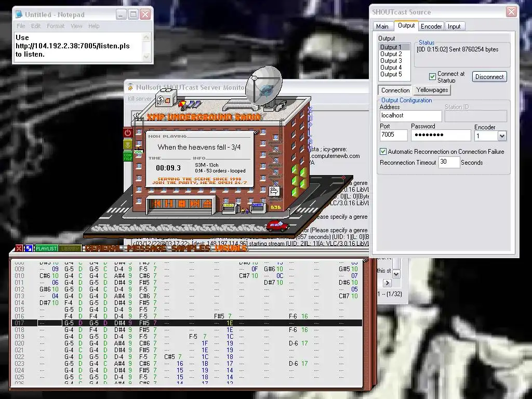Click the time display 00:09.3

pos(168,168)
